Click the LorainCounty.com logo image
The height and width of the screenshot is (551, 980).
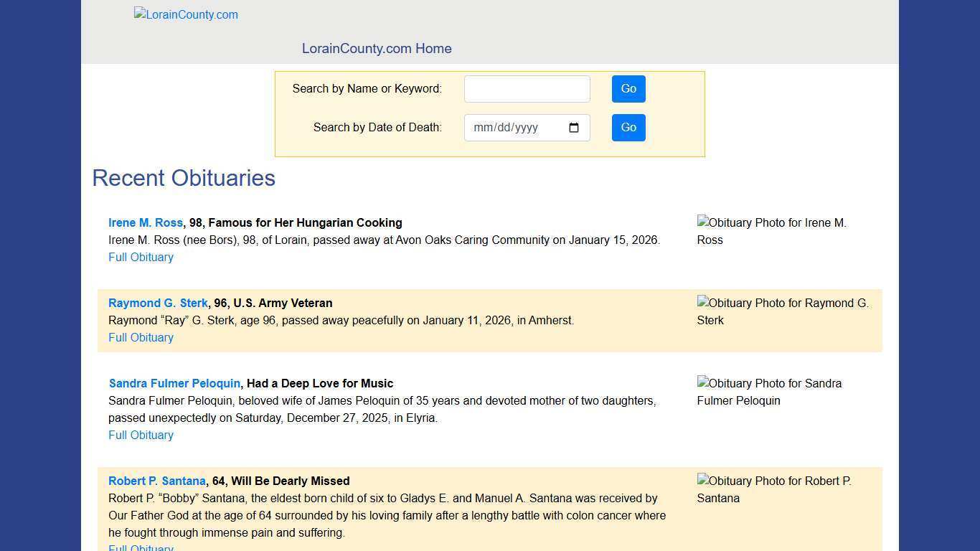185,14
